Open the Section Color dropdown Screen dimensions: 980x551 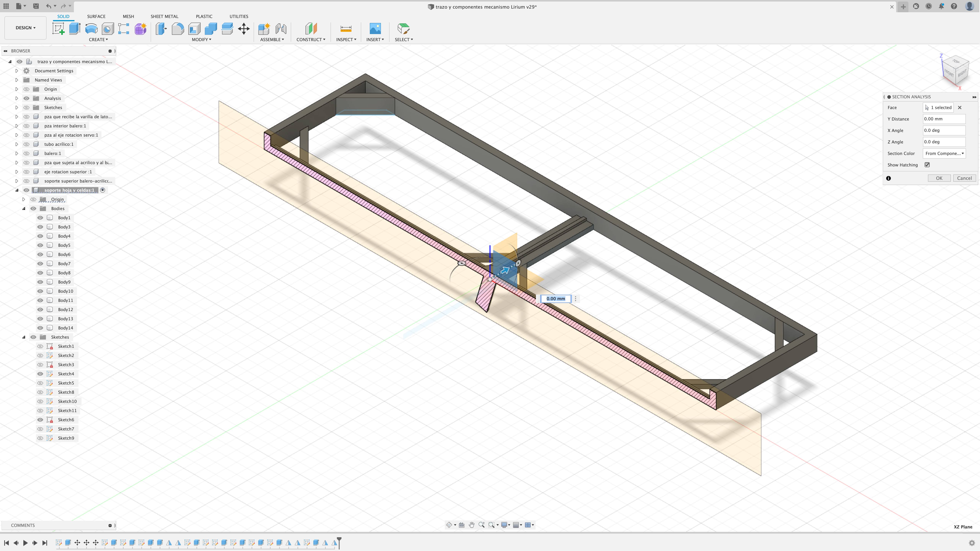click(x=944, y=153)
